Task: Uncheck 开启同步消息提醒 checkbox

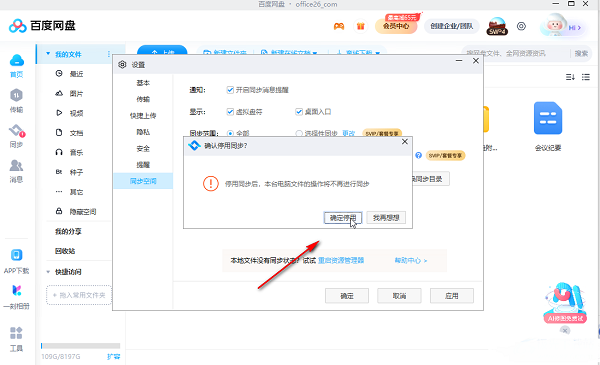Action: [x=230, y=90]
